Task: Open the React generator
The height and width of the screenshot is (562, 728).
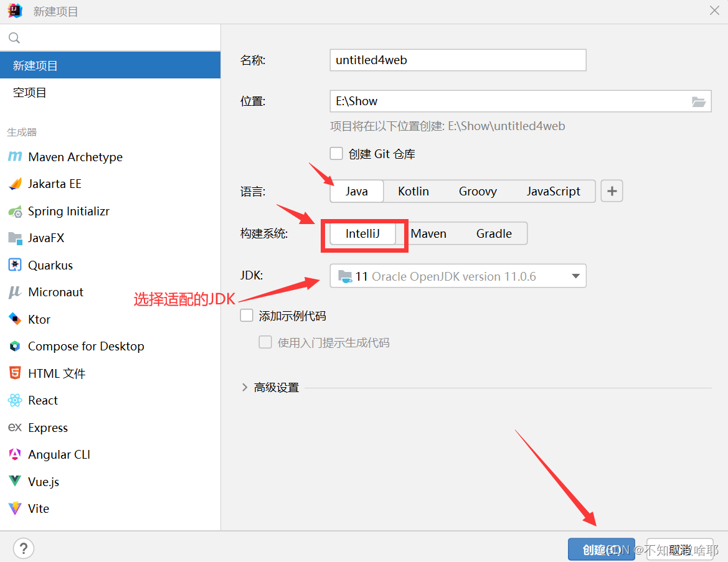Action: coord(110,400)
